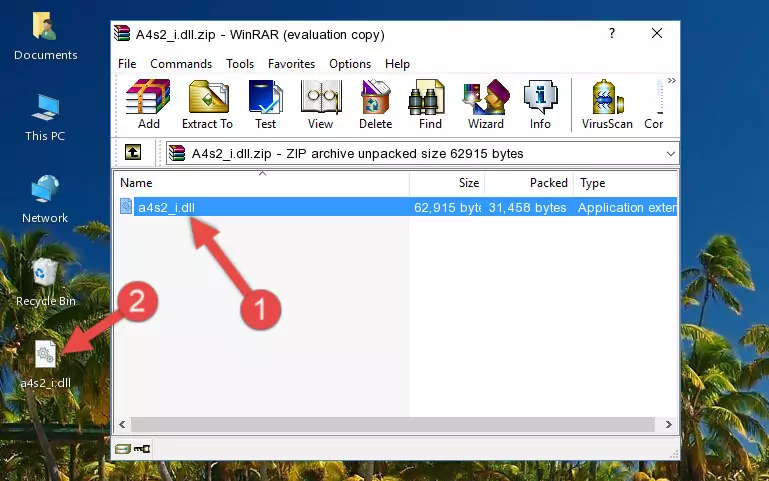Start VirusScan on the archive

coord(607,104)
